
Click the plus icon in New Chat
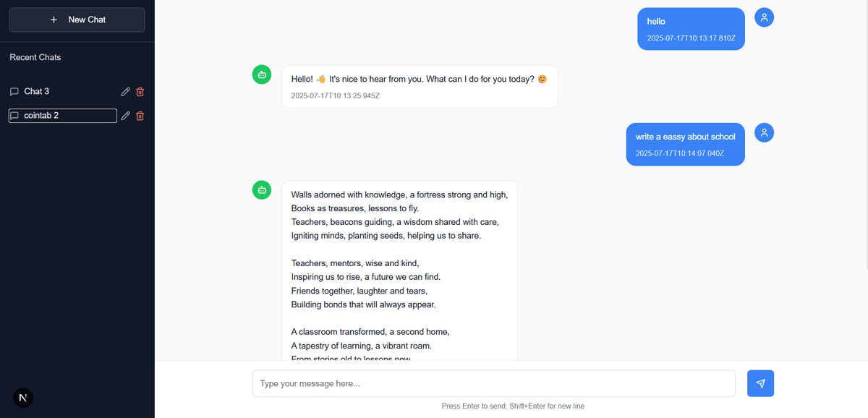[x=54, y=20]
